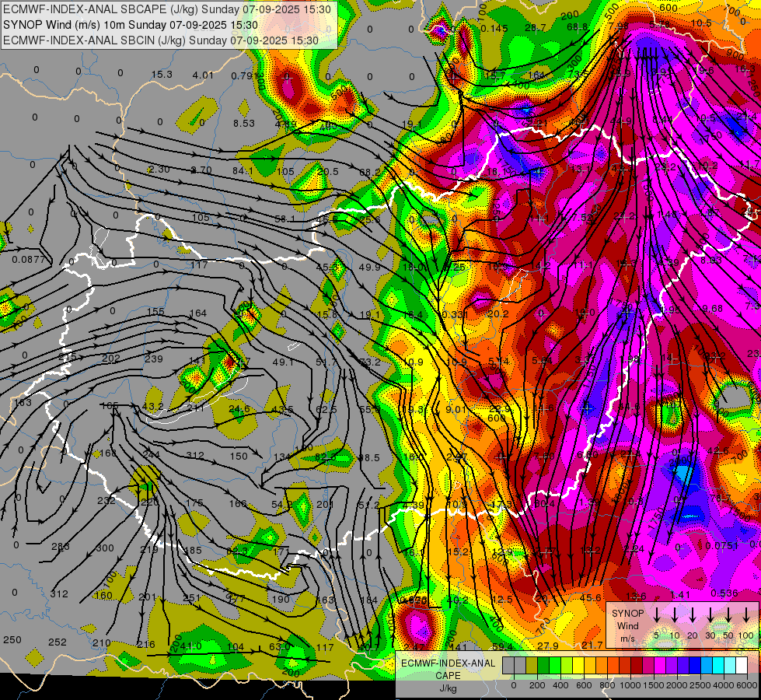
Task: Click the map value 73.2
Action: coord(370,362)
